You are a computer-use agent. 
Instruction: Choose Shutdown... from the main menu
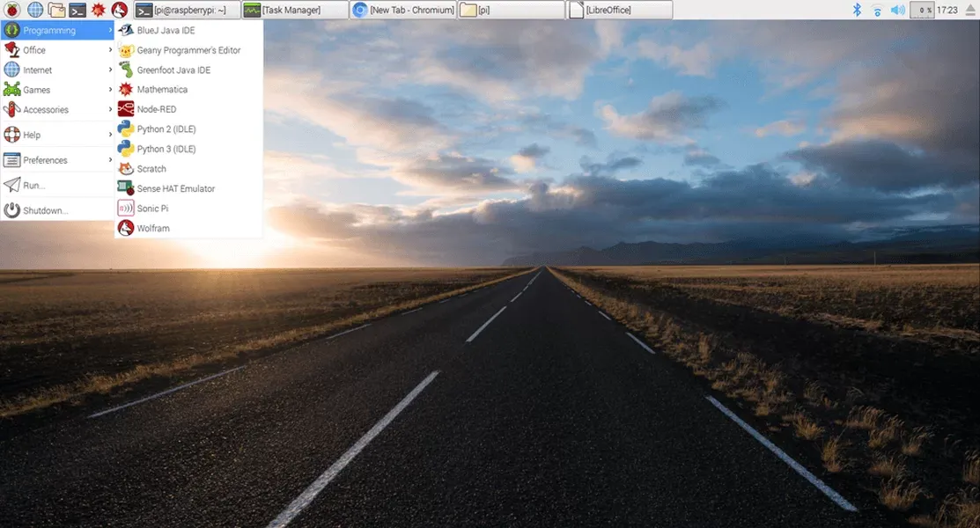coord(57,210)
